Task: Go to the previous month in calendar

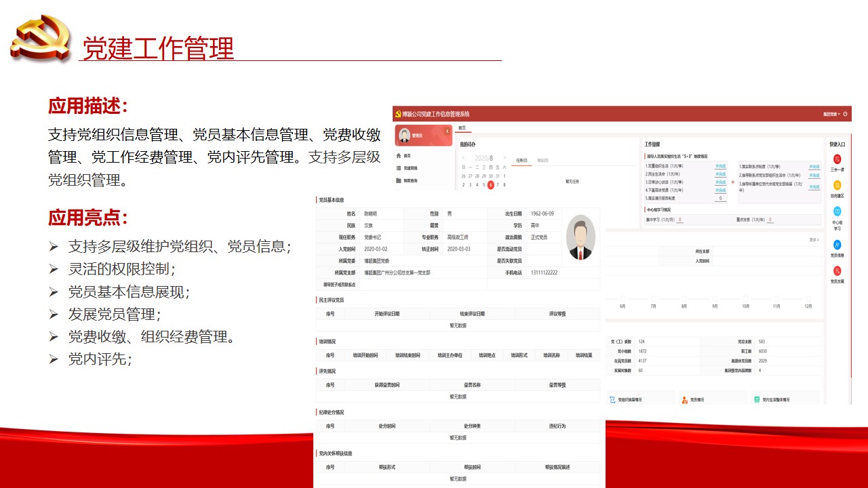Action: point(463,158)
